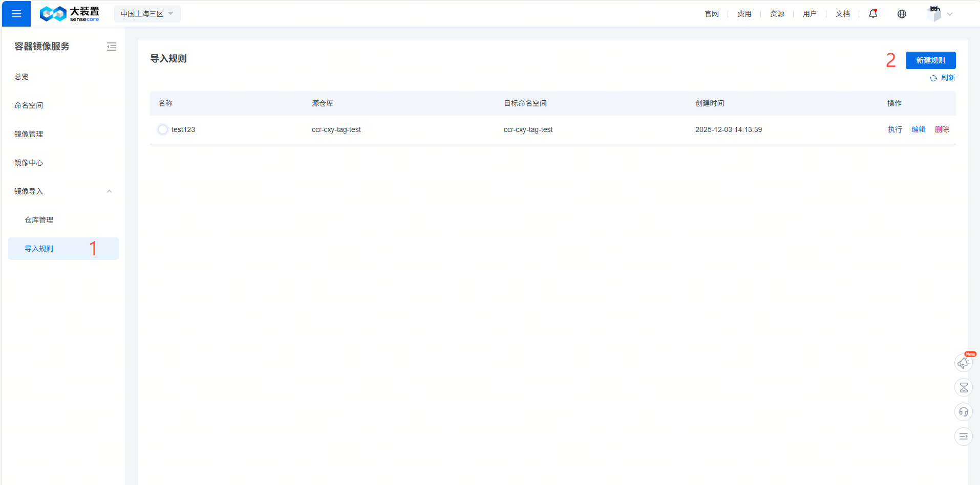Open the notification bell
Screen dimensions: 980x485
(x=873, y=14)
